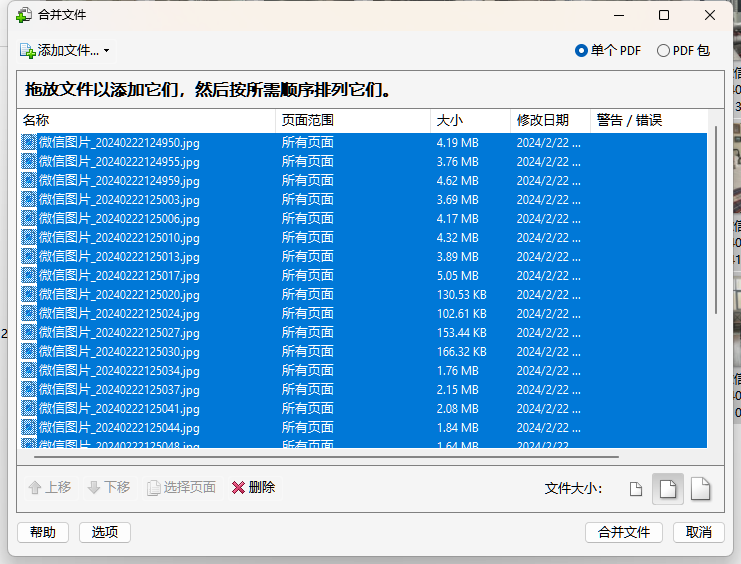The image size is (741, 564).
Task: Click the 2.15 MB size cell
Action: tap(457, 390)
